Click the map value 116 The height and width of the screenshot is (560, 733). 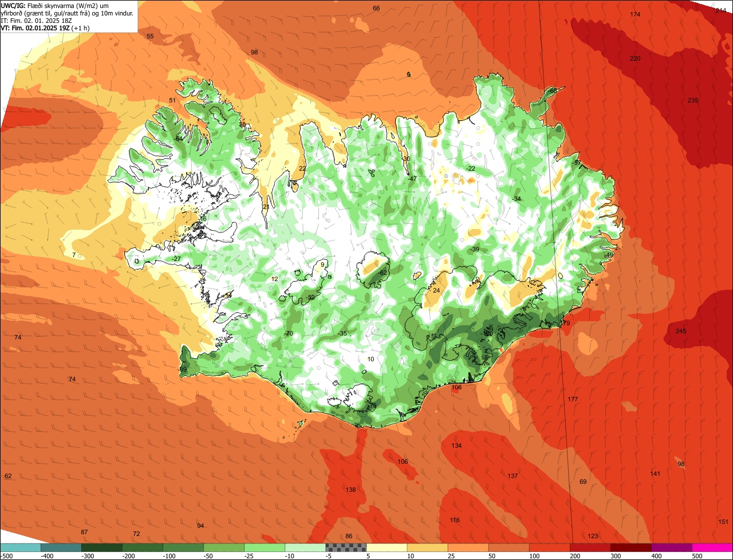455,520
